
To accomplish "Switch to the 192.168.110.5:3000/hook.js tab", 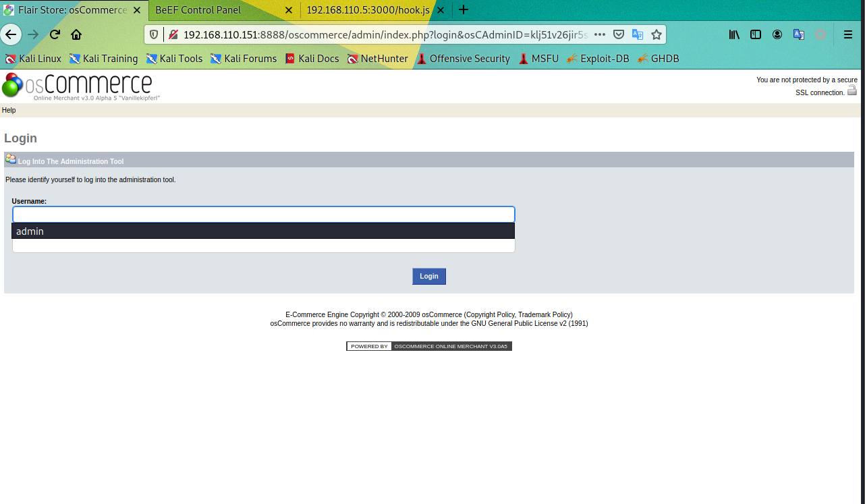I will (x=375, y=10).
